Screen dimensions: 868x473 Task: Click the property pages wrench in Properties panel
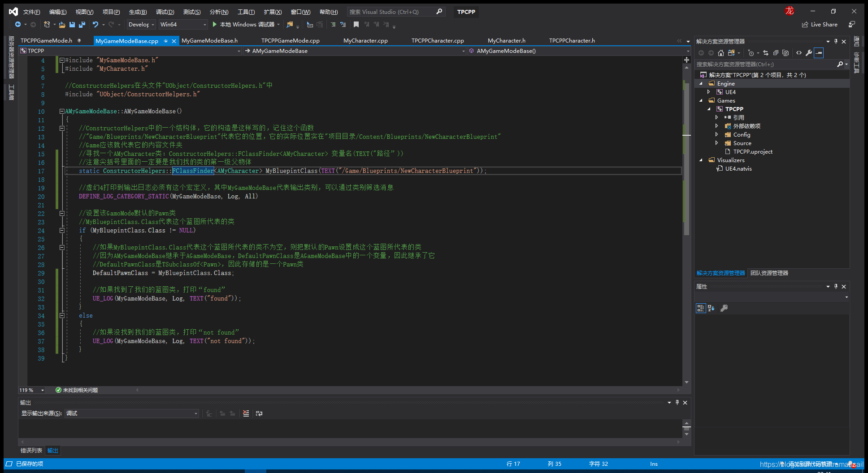point(724,308)
